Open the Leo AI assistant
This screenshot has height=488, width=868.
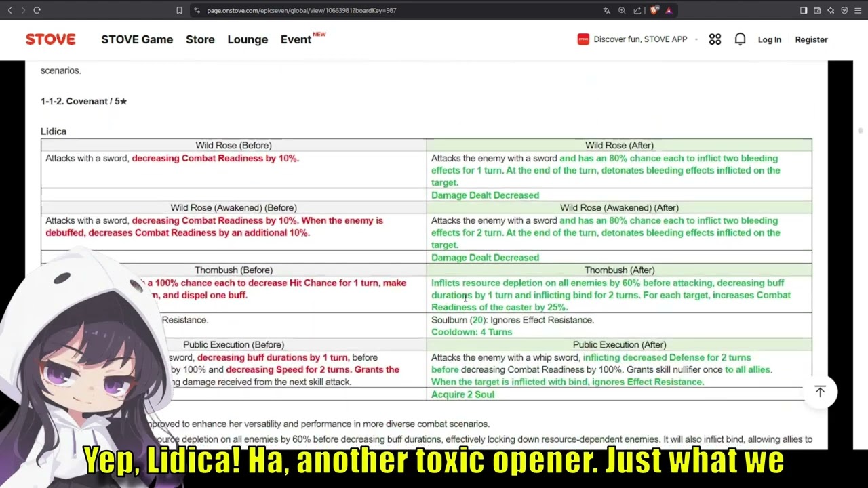[x=831, y=10]
